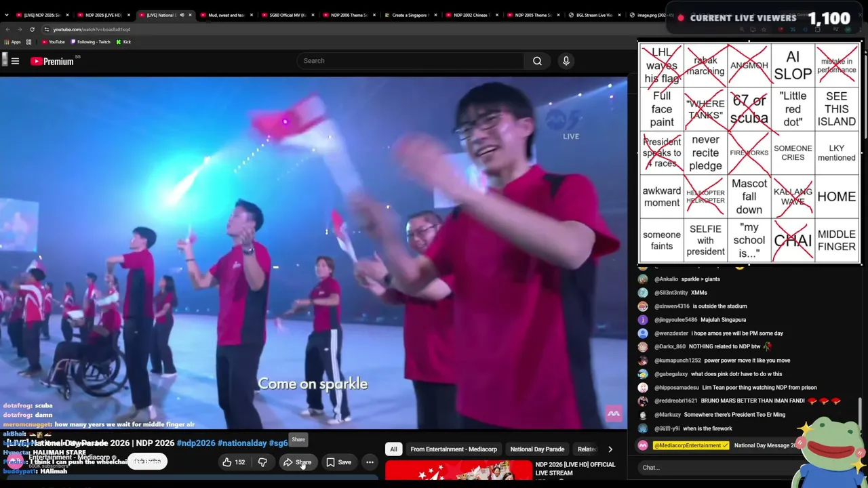
Task: Click username @Darkx_860 in chat
Action: (x=670, y=347)
